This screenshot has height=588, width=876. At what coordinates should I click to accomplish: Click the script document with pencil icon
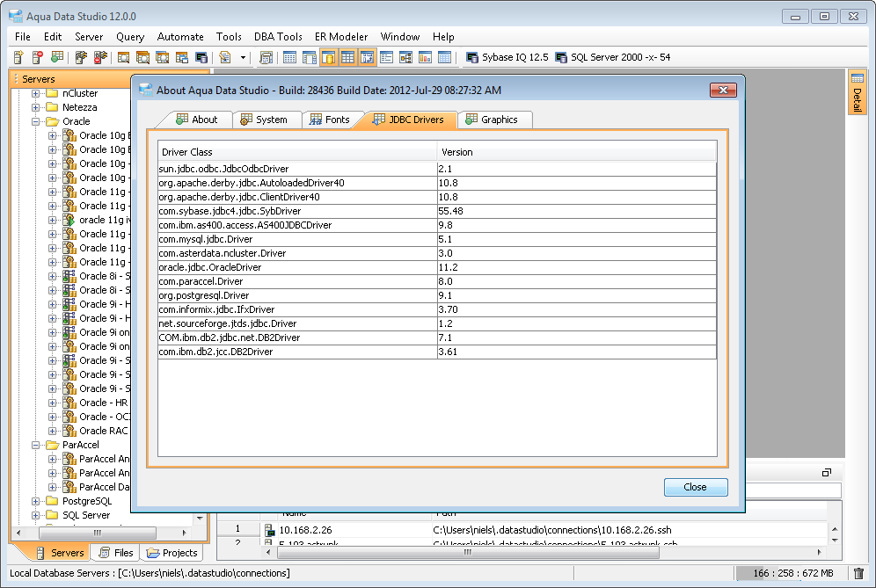[225, 57]
